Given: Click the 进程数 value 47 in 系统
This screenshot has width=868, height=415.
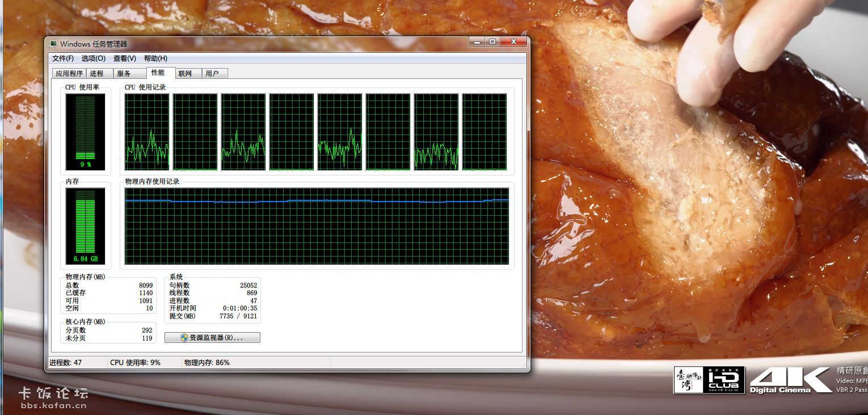Looking at the screenshot, I should (x=254, y=301).
